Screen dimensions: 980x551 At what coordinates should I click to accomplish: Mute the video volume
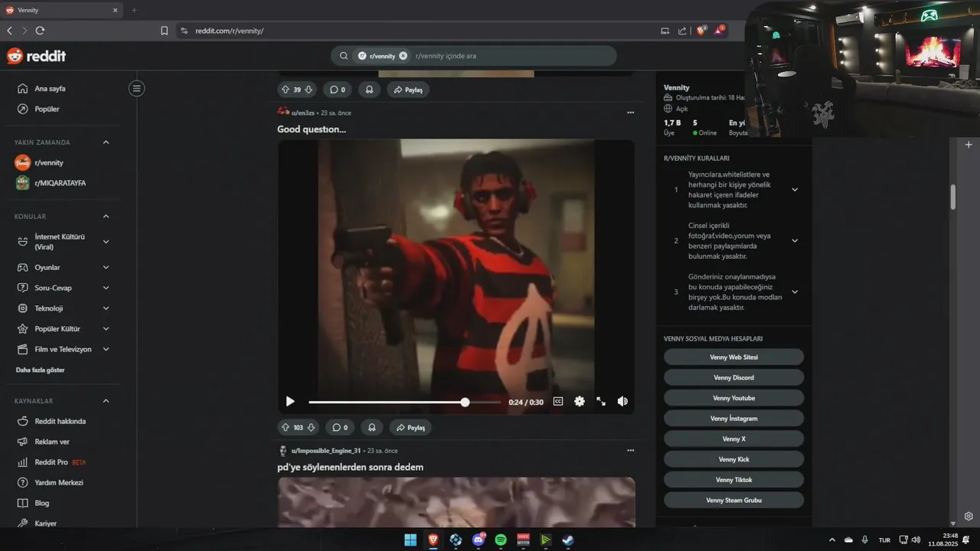pos(622,402)
